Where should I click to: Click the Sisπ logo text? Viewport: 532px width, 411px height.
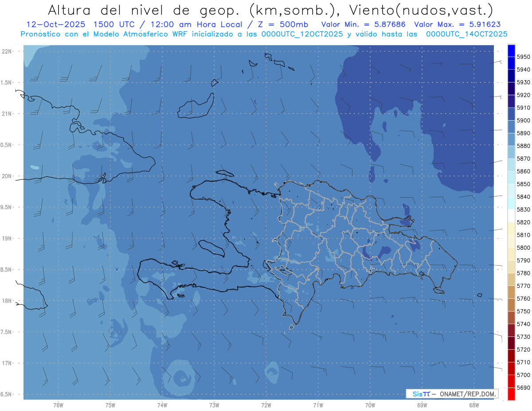421,394
